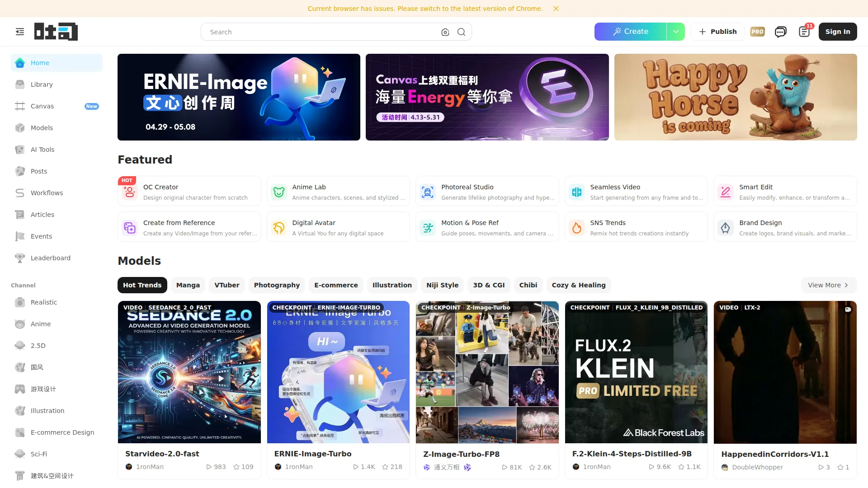Open Workflows in the sidebar

tap(57, 193)
